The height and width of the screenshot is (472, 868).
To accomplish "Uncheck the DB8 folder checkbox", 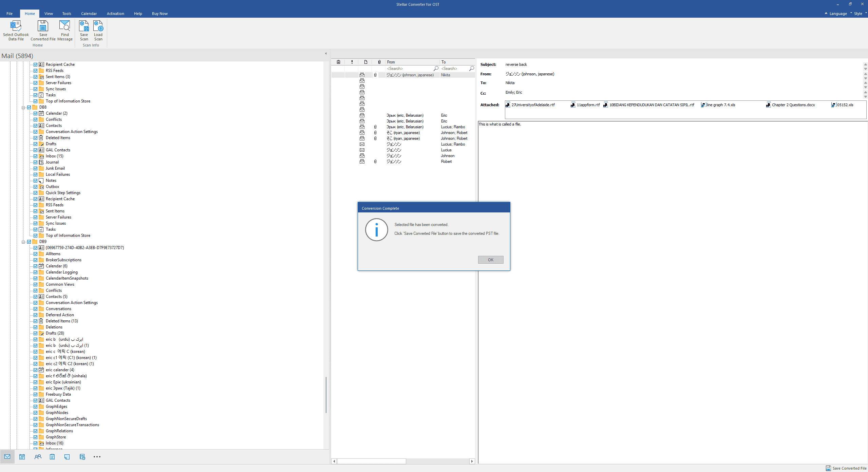I will (x=29, y=107).
